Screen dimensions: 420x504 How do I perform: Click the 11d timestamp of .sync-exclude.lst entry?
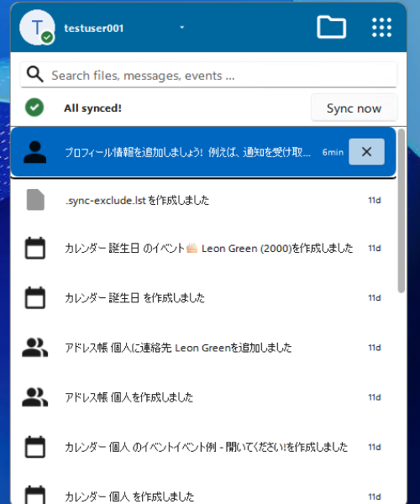click(x=375, y=200)
